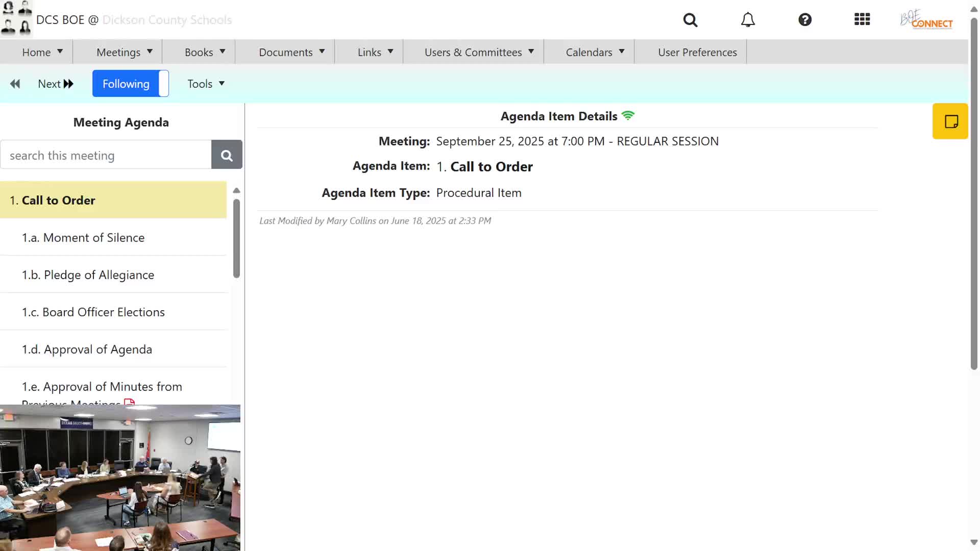Click the search this meeting field
This screenshot has width=980, height=551.
[x=106, y=155]
